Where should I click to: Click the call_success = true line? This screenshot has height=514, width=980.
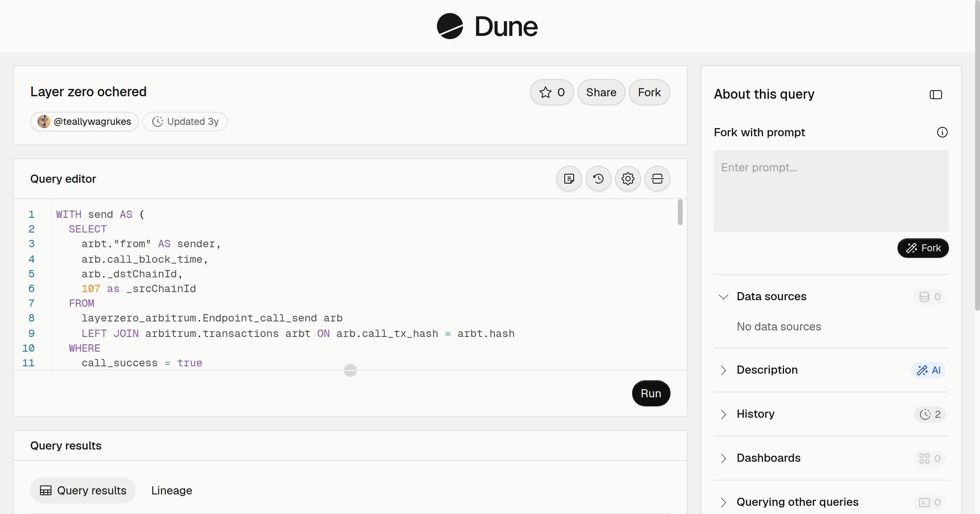coord(142,363)
